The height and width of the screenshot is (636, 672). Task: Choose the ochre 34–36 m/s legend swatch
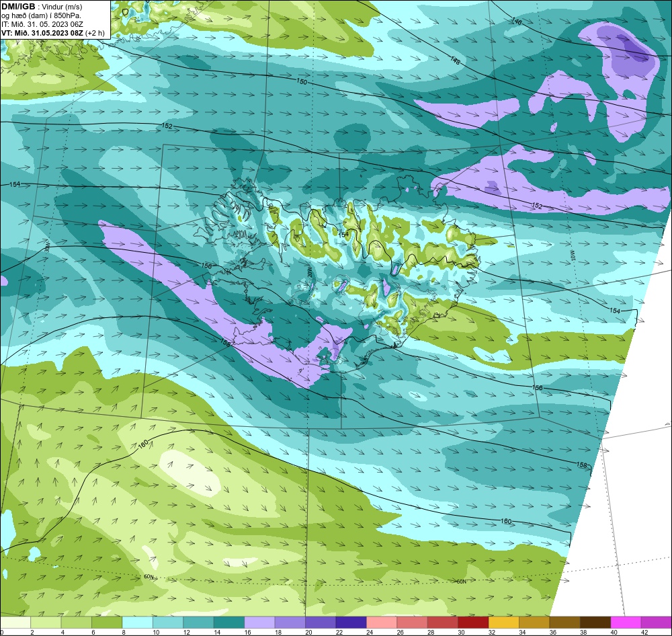(x=534, y=623)
